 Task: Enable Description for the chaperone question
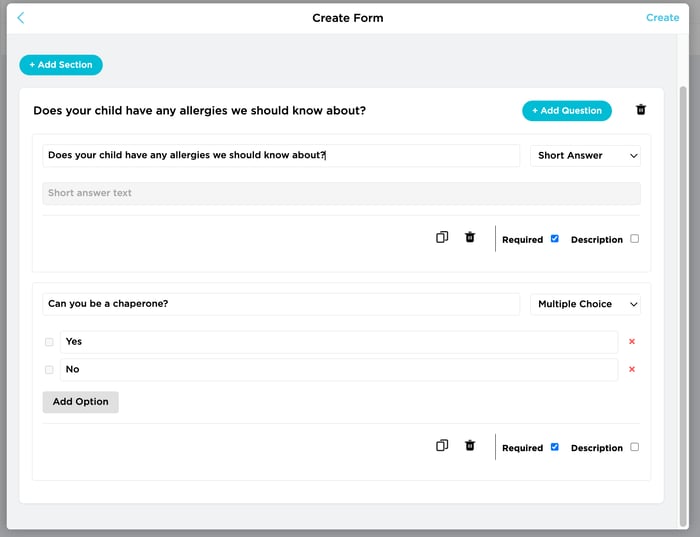click(634, 447)
